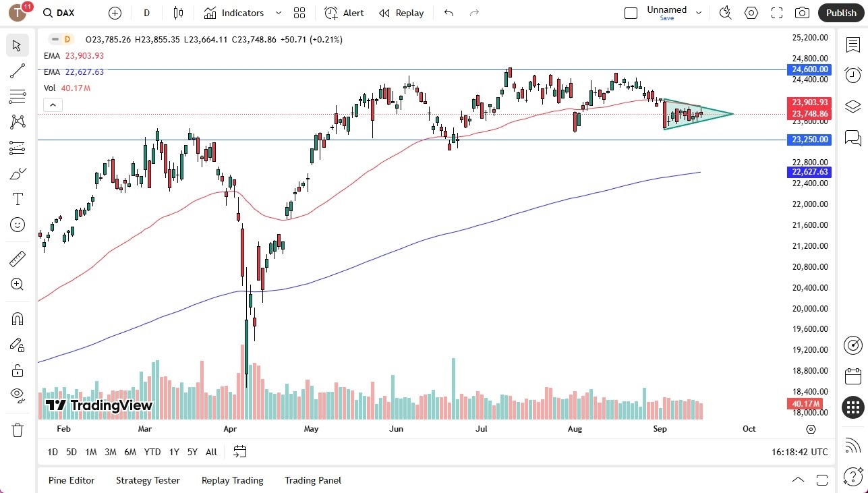Activate the Zoom In tool

click(x=17, y=284)
